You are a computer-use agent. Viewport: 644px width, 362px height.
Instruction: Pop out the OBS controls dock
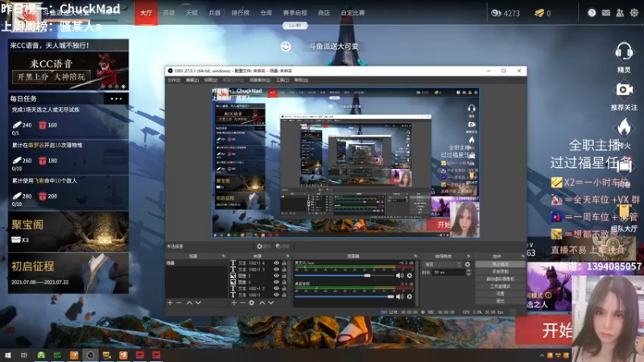(522, 256)
